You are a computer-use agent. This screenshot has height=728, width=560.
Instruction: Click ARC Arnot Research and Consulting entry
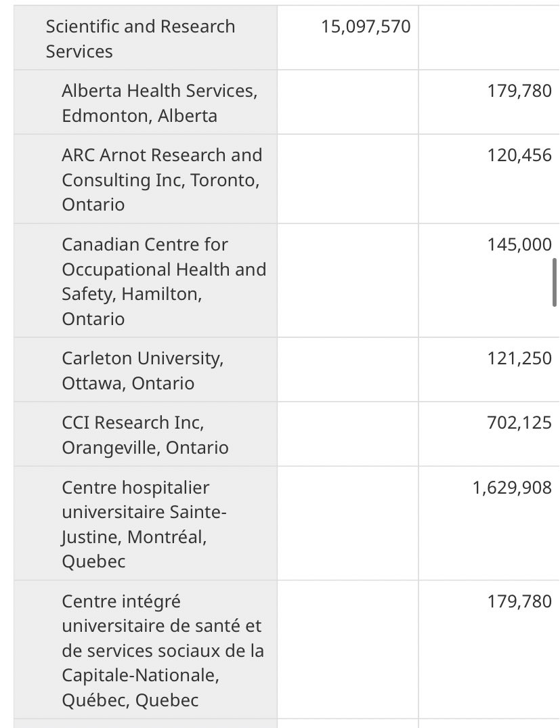(162, 179)
